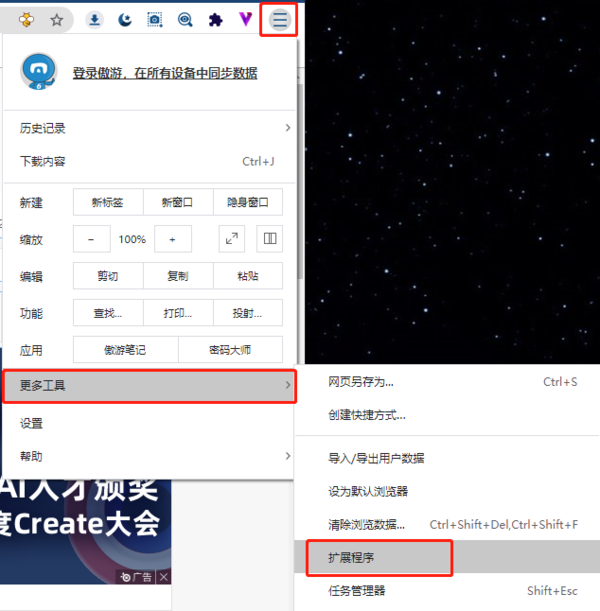The image size is (600, 611).
Task: Click the 复制 copy button
Action: 178,275
